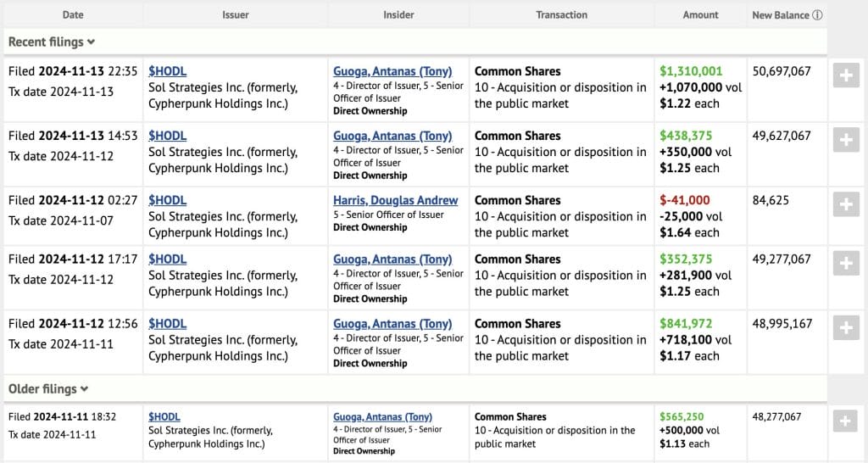
Task: Click $HODL ticker in Harris filing row
Action: (x=167, y=201)
